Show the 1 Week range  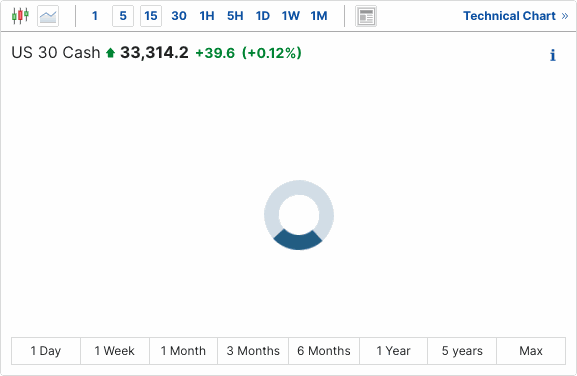114,351
